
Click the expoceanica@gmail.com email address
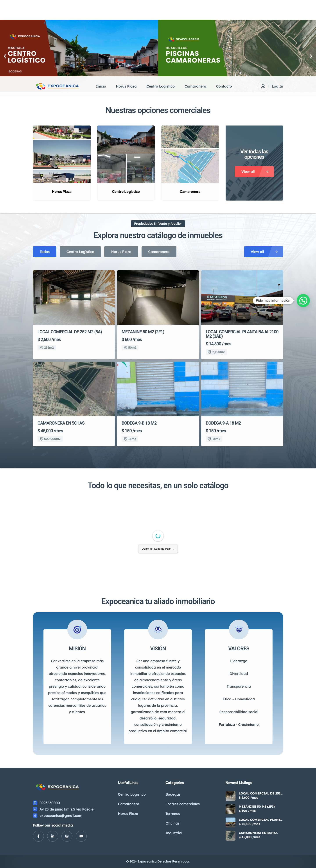coord(61,815)
